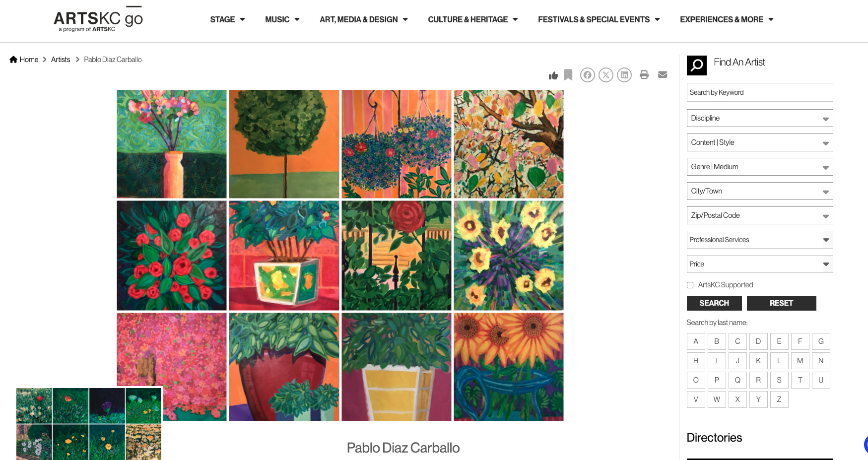Open the Stage menu
This screenshot has width=868, height=460.
(x=228, y=19)
